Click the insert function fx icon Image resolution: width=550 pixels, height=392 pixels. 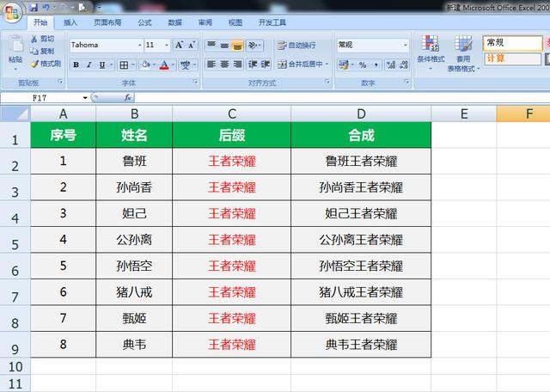pyautogui.click(x=128, y=97)
